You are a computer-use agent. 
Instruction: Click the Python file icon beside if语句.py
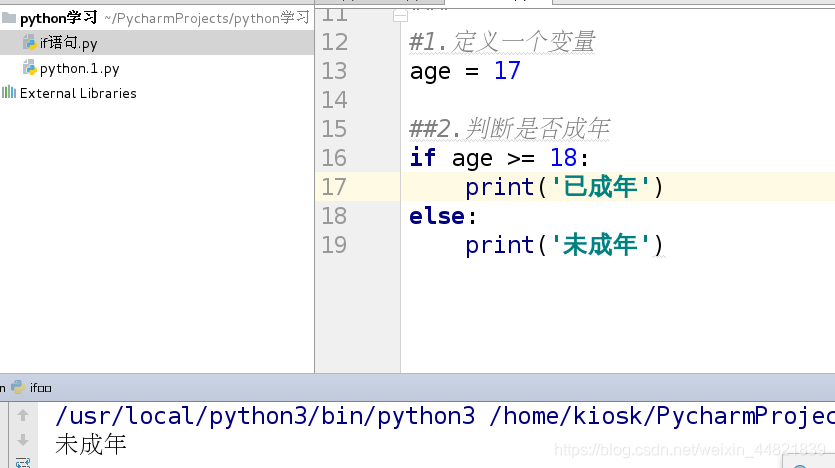[30, 43]
